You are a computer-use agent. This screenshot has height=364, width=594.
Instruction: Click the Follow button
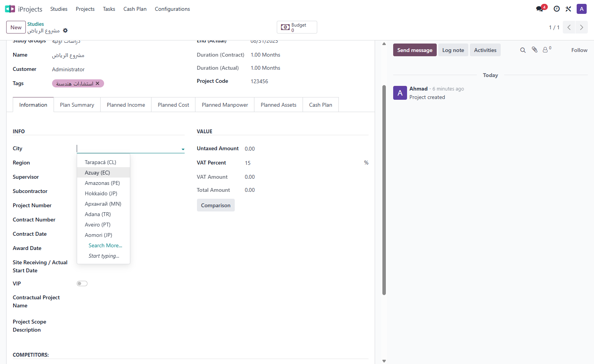(x=579, y=50)
